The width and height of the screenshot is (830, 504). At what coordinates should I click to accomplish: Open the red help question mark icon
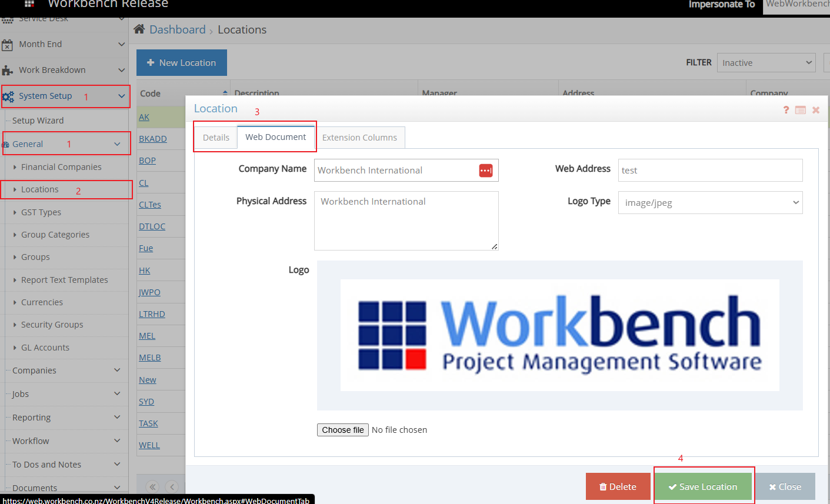[786, 110]
